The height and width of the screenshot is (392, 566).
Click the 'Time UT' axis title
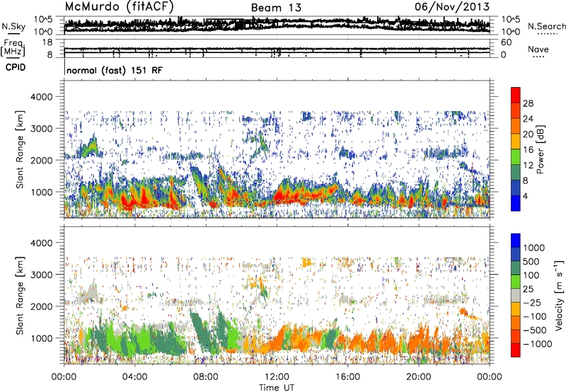point(277,388)
